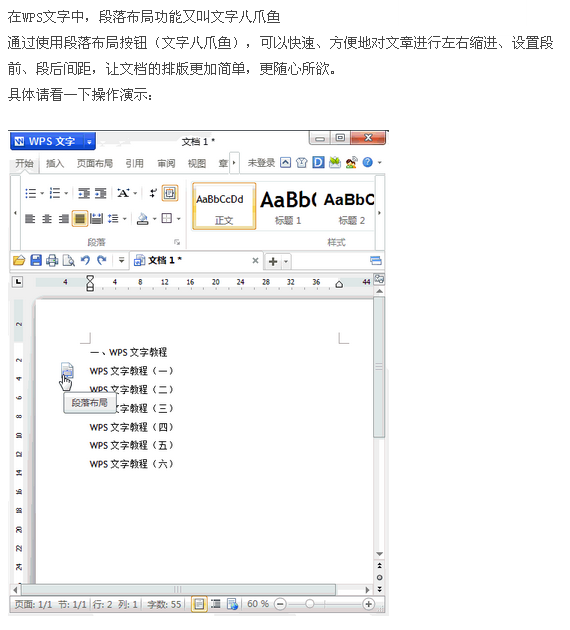The width and height of the screenshot is (570, 630).
Task: Click the mail envelope icon
Action: pos(335,162)
